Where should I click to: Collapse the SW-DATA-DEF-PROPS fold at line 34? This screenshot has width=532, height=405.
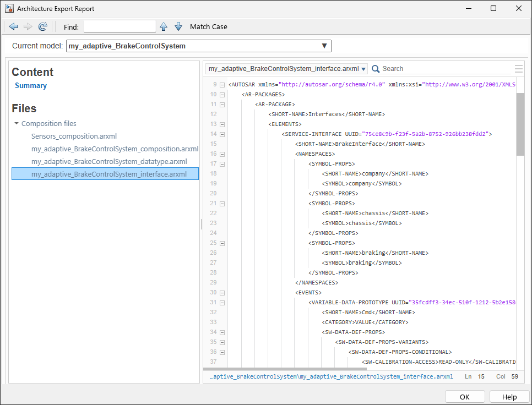[x=222, y=332]
